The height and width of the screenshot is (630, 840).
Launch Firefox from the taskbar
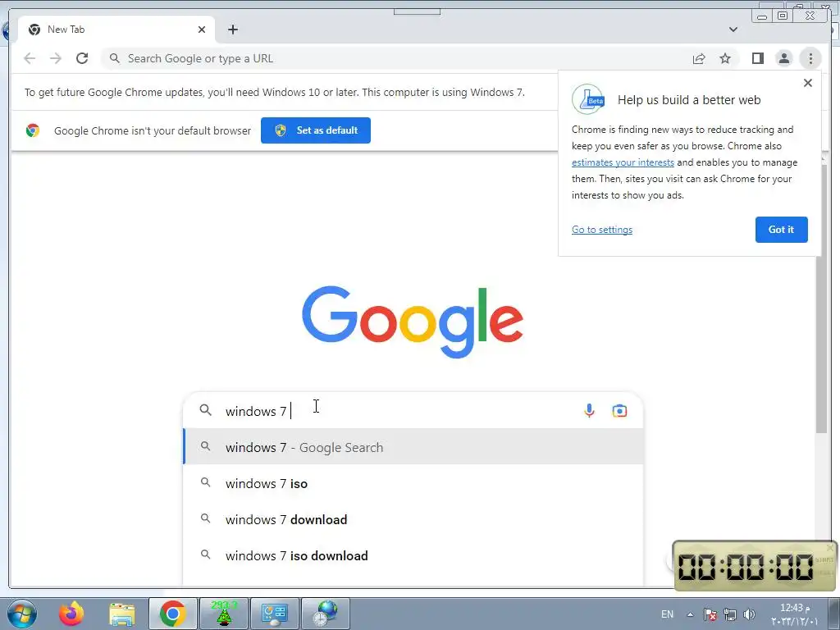tap(71, 614)
